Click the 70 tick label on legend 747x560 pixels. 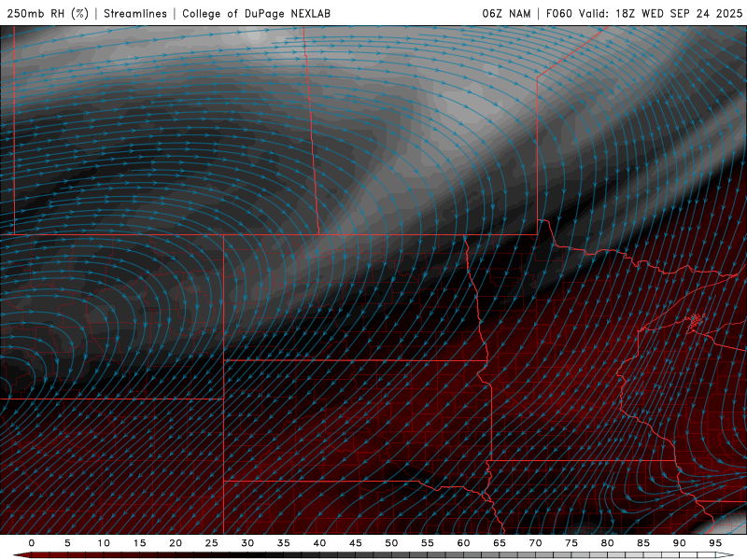click(x=535, y=543)
